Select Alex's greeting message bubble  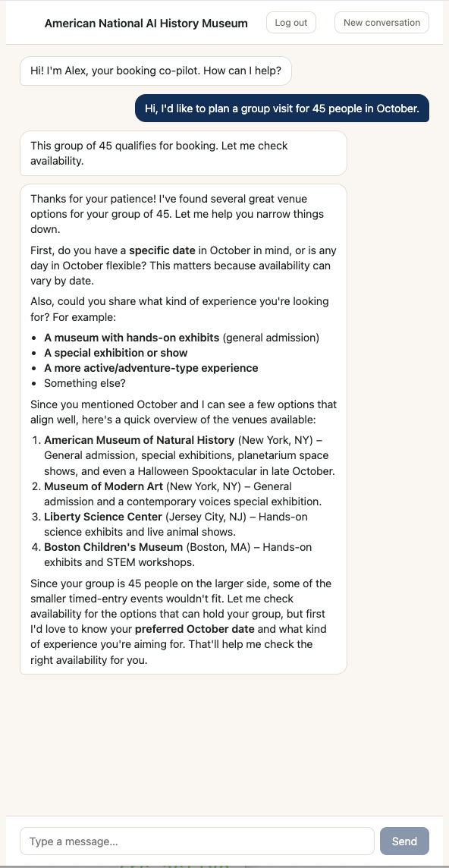tap(155, 71)
